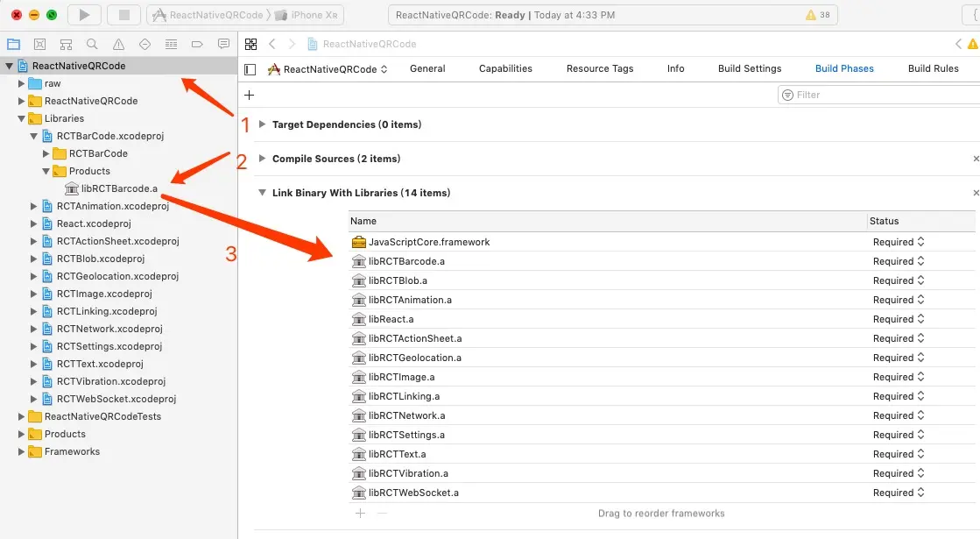980x539 pixels.
Task: Open the Find navigator magnifier icon
Action: (x=92, y=44)
